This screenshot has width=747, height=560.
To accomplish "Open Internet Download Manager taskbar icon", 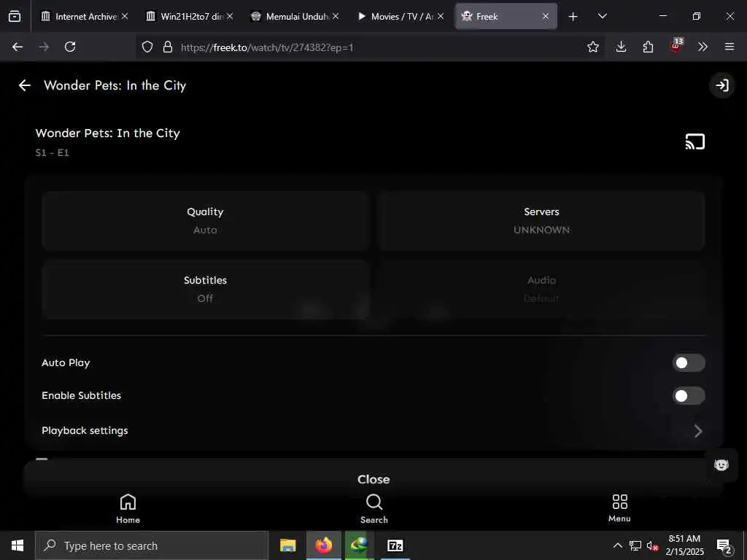I will (359, 545).
